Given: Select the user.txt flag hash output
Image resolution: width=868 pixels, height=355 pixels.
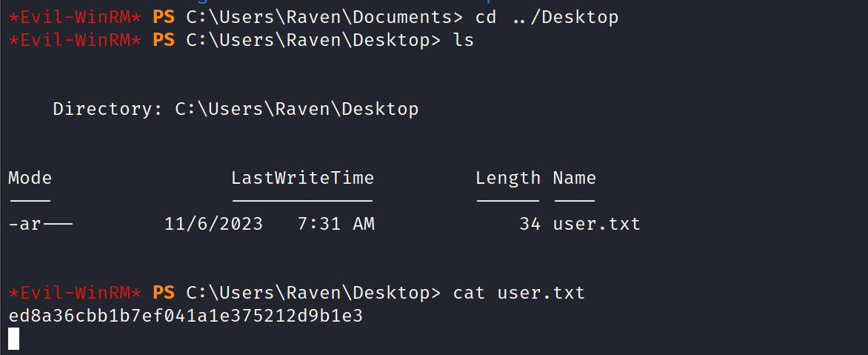Looking at the screenshot, I should click(x=185, y=316).
